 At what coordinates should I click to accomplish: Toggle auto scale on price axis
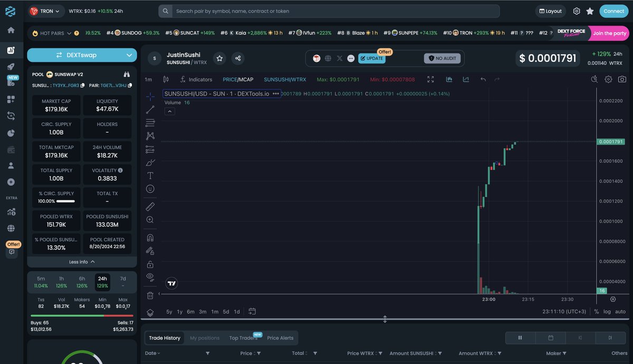(620, 312)
